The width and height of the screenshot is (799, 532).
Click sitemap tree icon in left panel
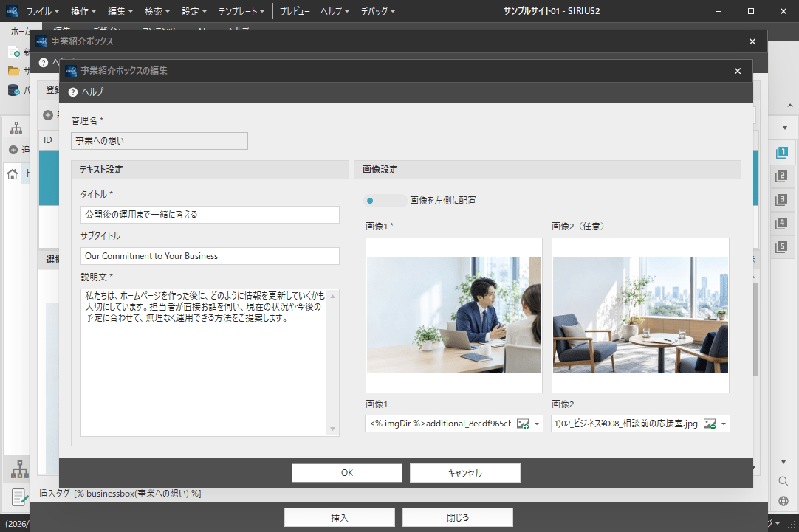click(16, 128)
